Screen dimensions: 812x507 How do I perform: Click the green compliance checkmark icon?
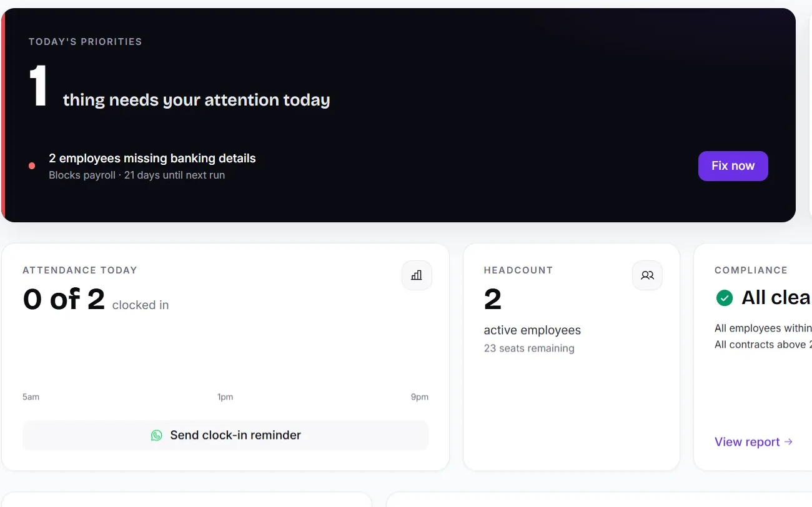(725, 298)
